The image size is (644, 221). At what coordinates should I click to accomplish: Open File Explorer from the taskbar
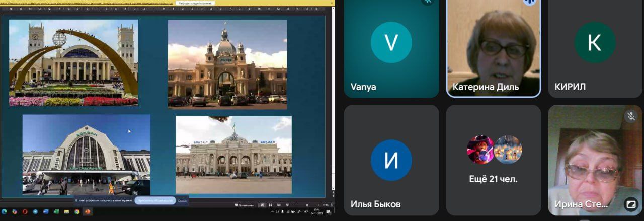click(x=67, y=211)
